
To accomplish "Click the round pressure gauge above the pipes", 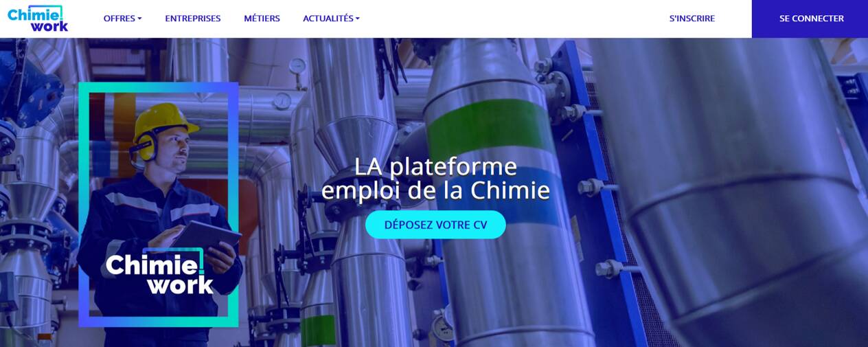I will (x=297, y=65).
